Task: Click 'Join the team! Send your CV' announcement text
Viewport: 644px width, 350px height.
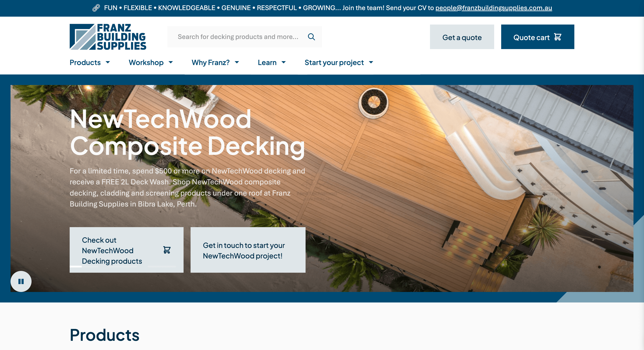Action: pos(388,8)
